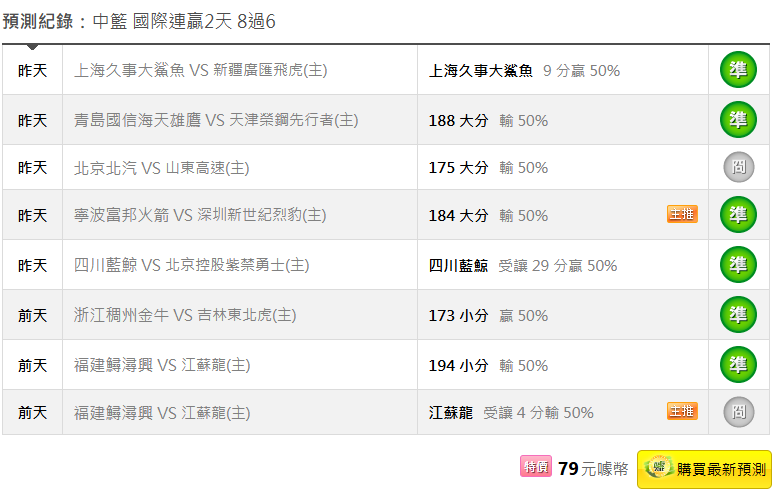Open 北京北汽 VS 山東高速 match link
The height and width of the screenshot is (489, 775).
tap(162, 168)
